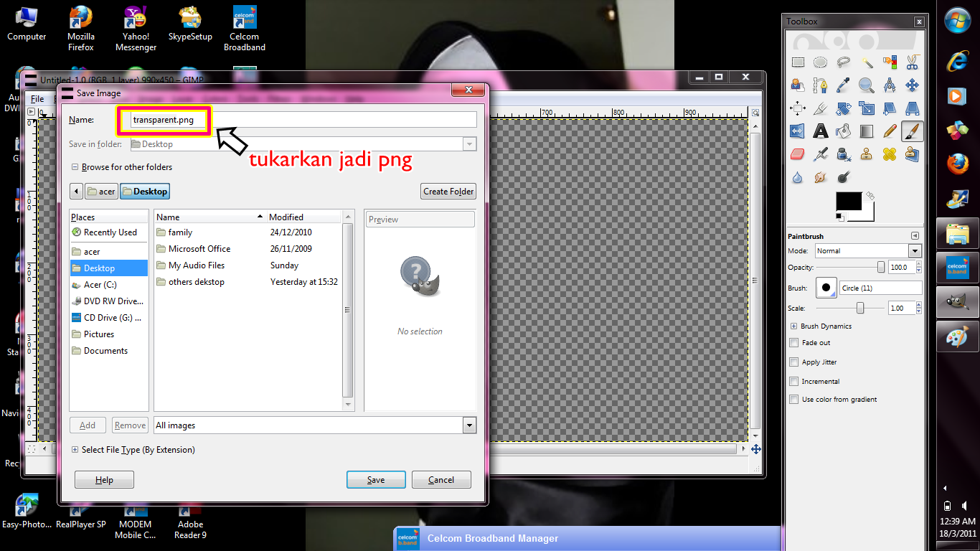This screenshot has width=980, height=551.
Task: Click the Save button in Save Image dialog
Action: (376, 479)
